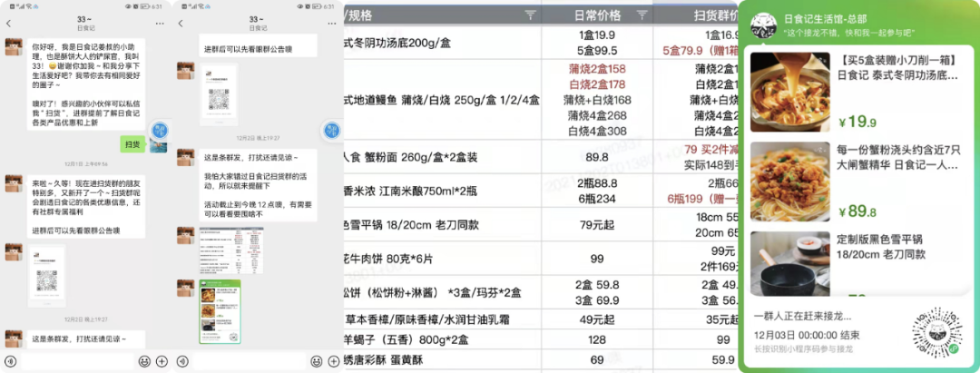
Task: Tap plus attachment icon in right chat
Action: click(333, 361)
